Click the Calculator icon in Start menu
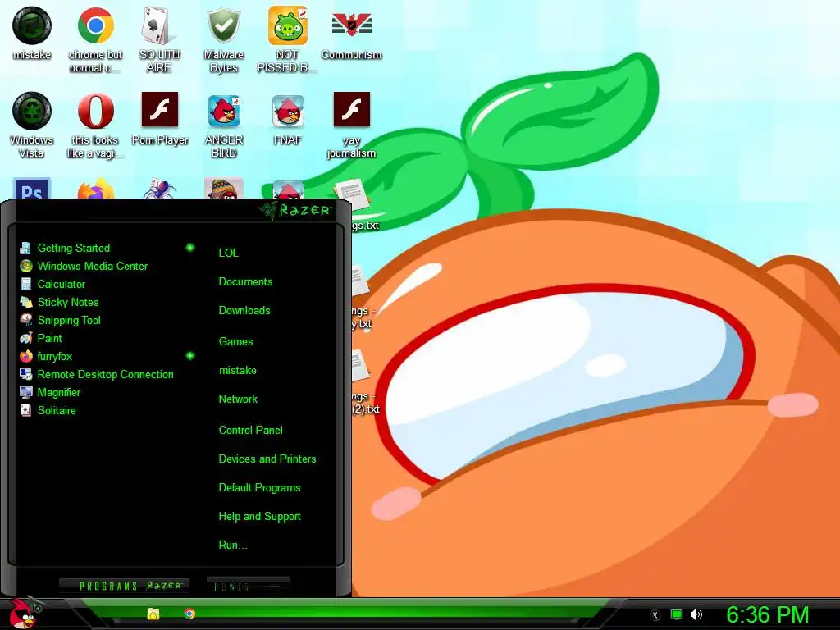The image size is (840, 630). 25,284
